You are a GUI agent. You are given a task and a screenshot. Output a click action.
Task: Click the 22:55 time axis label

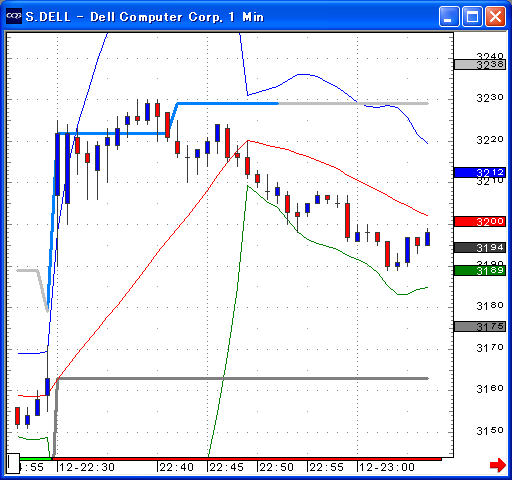[x=326, y=467]
